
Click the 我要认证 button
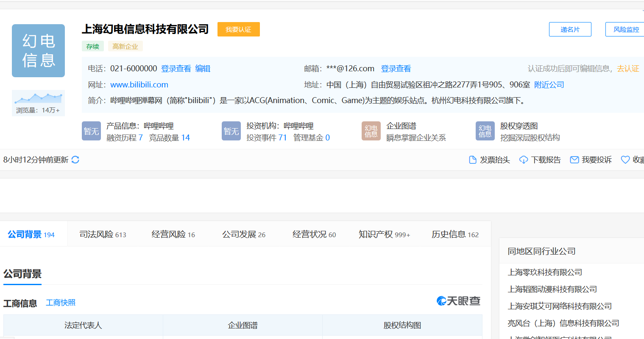click(238, 29)
